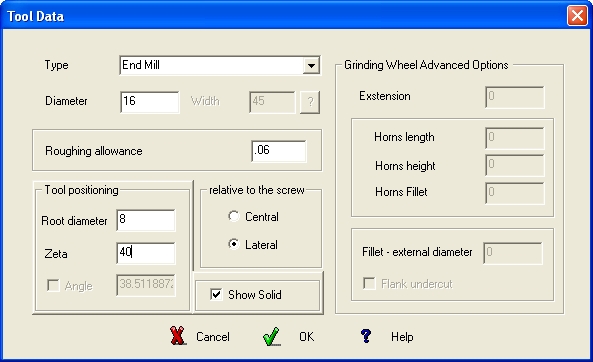Click the question mark button beside Width

click(310, 102)
